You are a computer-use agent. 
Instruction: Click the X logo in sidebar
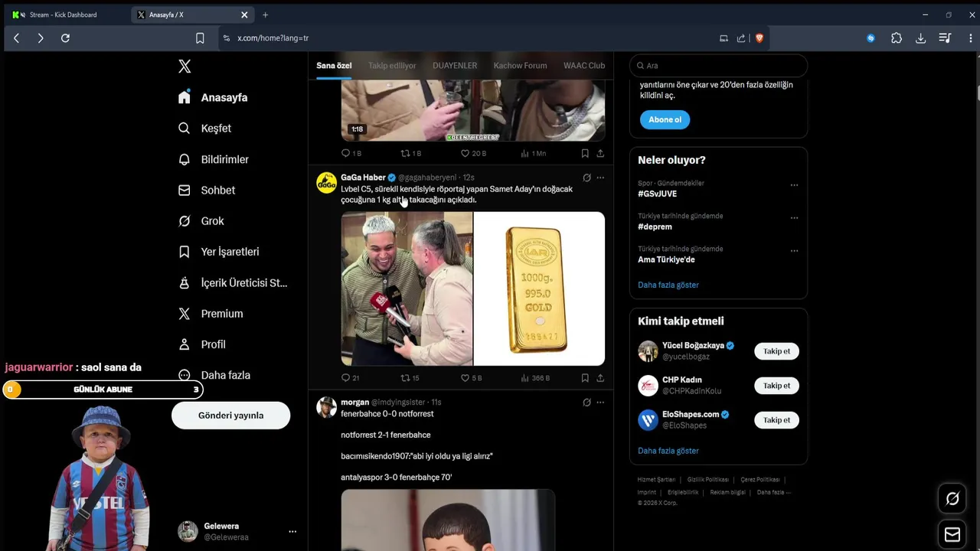point(185,67)
